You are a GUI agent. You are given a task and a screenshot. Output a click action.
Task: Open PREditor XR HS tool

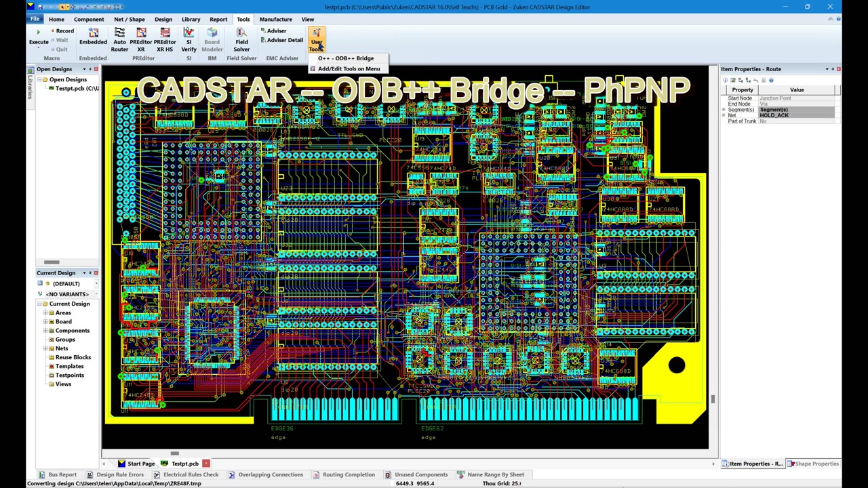(165, 40)
